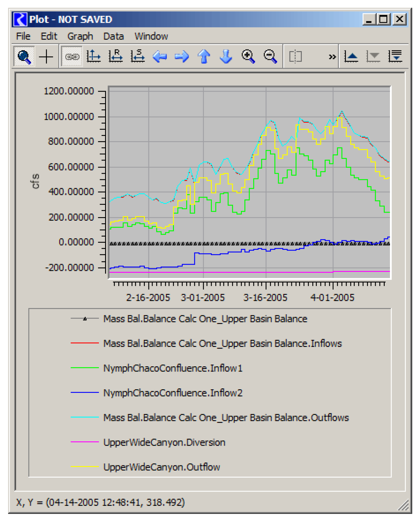
Task: Click the legend up-triangle toolbar icon
Action: coord(351,57)
